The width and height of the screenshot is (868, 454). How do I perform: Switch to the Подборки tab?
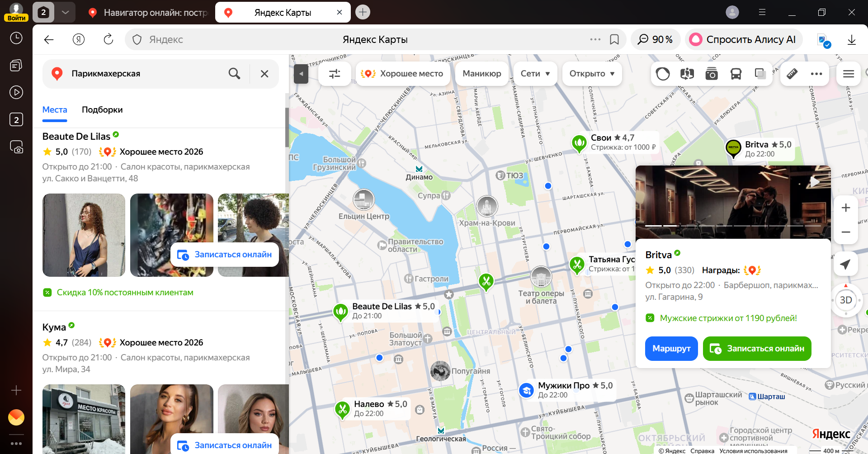102,110
